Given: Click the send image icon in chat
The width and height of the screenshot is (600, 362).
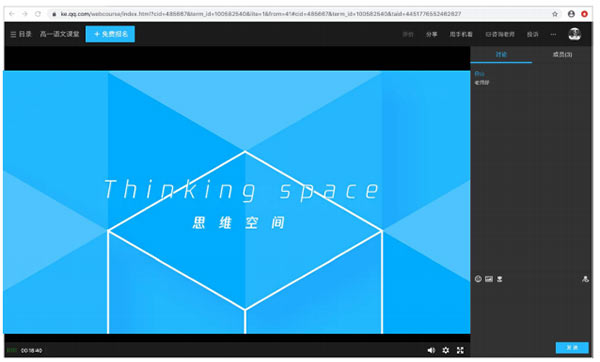Looking at the screenshot, I should pos(489,279).
